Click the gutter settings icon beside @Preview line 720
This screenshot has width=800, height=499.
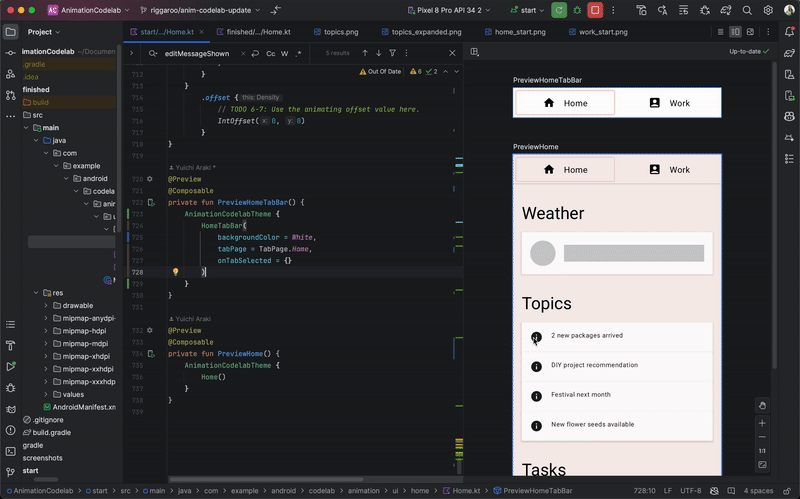click(150, 179)
